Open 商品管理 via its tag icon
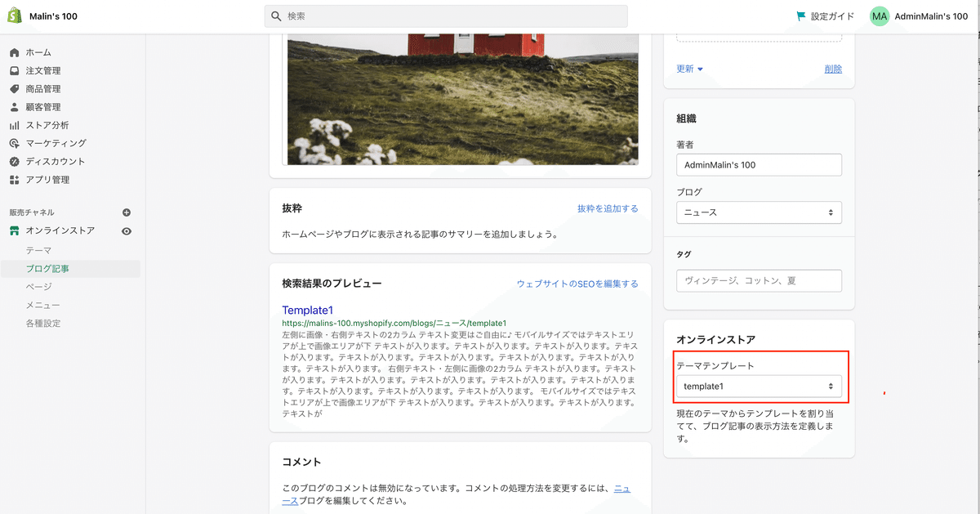980x514 pixels. [15, 88]
